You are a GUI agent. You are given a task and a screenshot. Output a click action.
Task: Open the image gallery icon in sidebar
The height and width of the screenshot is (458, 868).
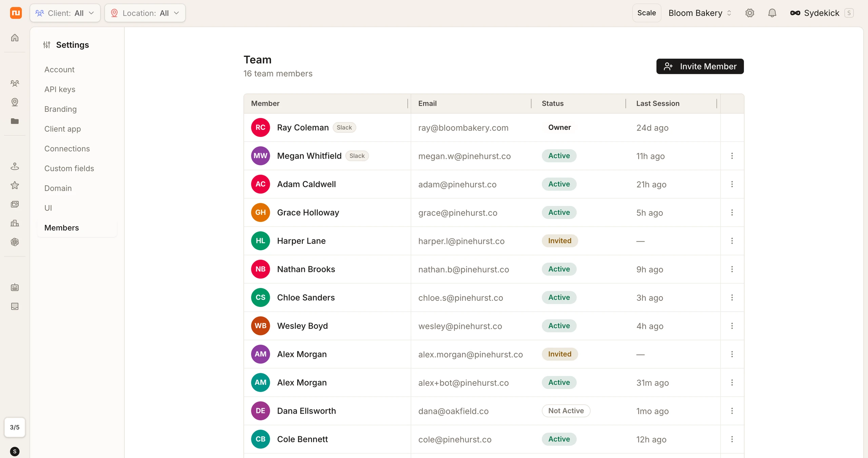pyautogui.click(x=15, y=204)
